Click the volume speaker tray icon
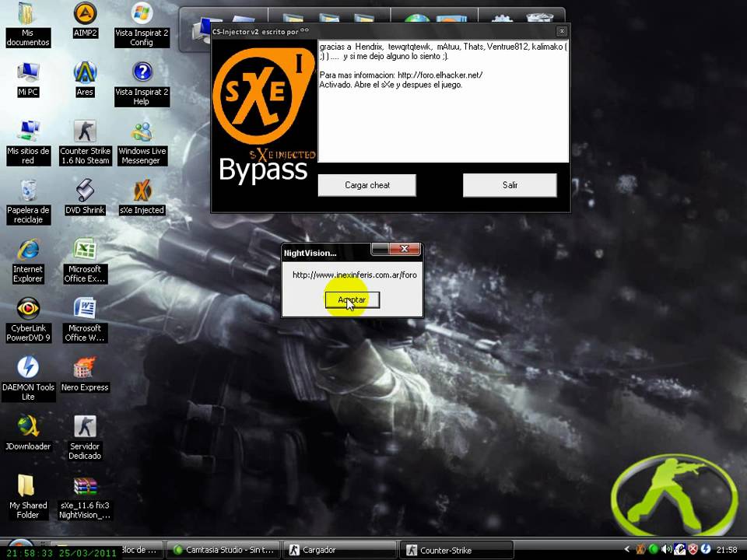 667,550
